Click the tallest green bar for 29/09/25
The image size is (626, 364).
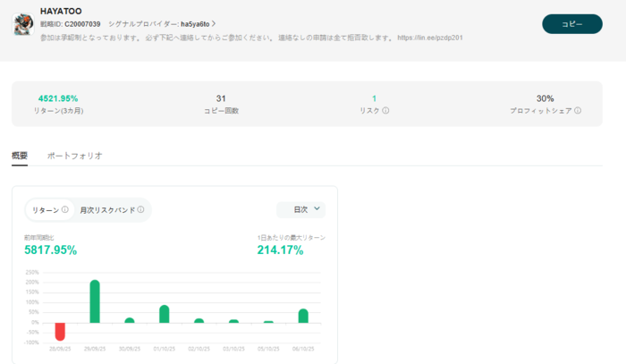95,301
